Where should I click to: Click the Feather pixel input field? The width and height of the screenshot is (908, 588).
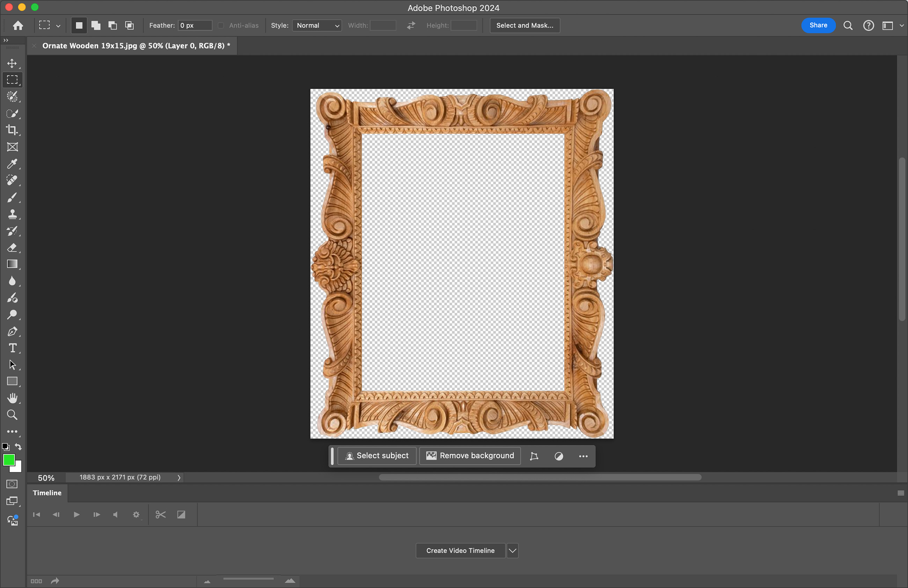point(195,25)
